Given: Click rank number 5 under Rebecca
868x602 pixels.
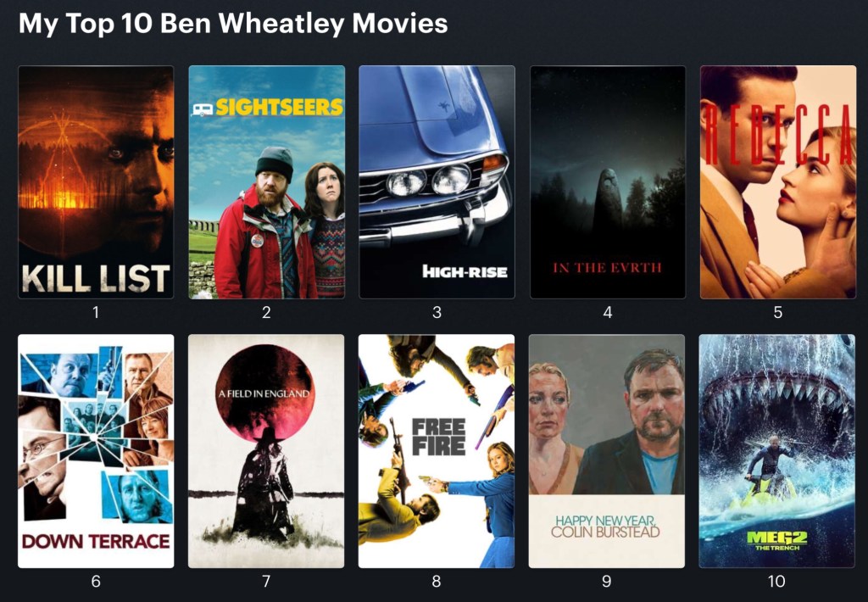Looking at the screenshot, I should coord(778,312).
